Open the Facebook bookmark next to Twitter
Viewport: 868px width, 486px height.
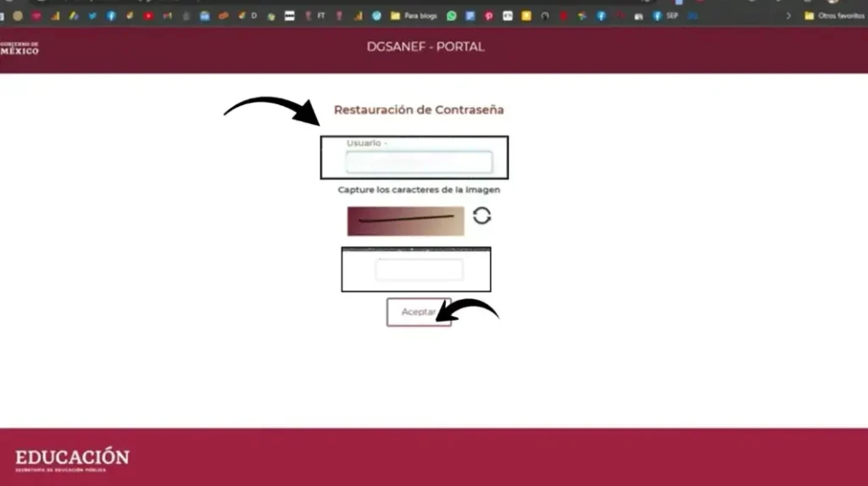coord(111,16)
